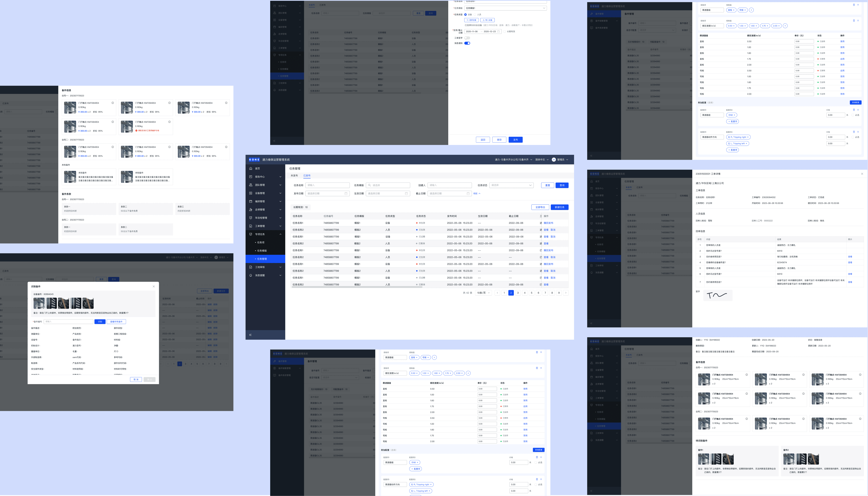The height and width of the screenshot is (496, 868).
Task: Click the 导入设备 button
Action: pyautogui.click(x=487, y=20)
